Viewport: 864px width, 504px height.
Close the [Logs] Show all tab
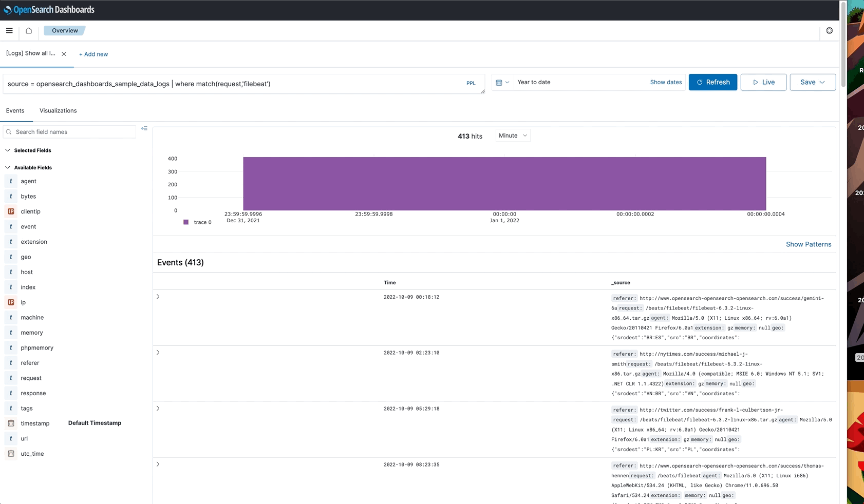(x=64, y=54)
